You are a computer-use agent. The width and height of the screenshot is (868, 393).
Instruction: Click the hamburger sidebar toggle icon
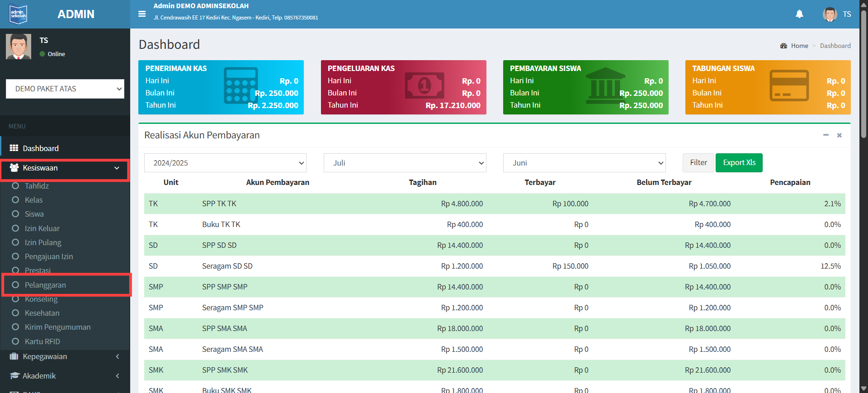pos(142,14)
